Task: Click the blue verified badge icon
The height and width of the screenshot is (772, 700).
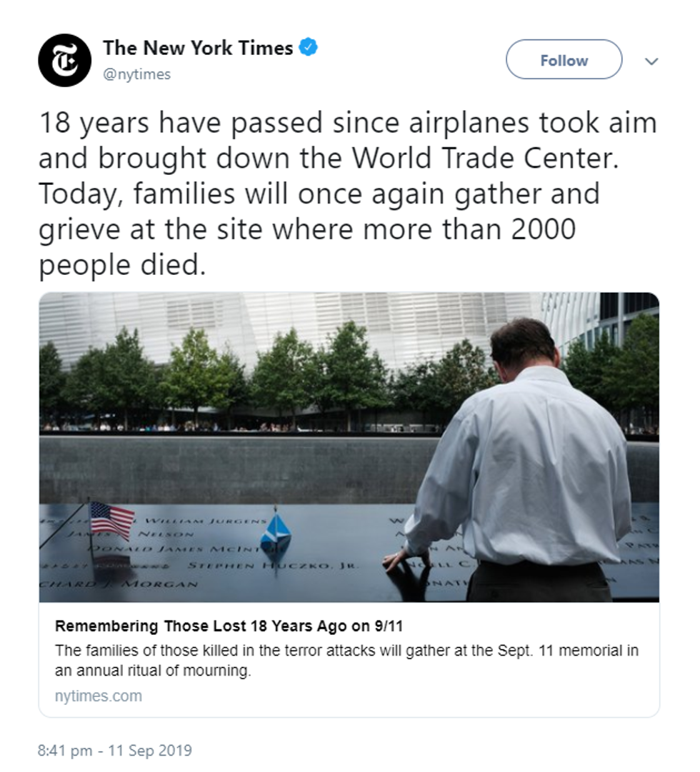Action: pyautogui.click(x=309, y=47)
